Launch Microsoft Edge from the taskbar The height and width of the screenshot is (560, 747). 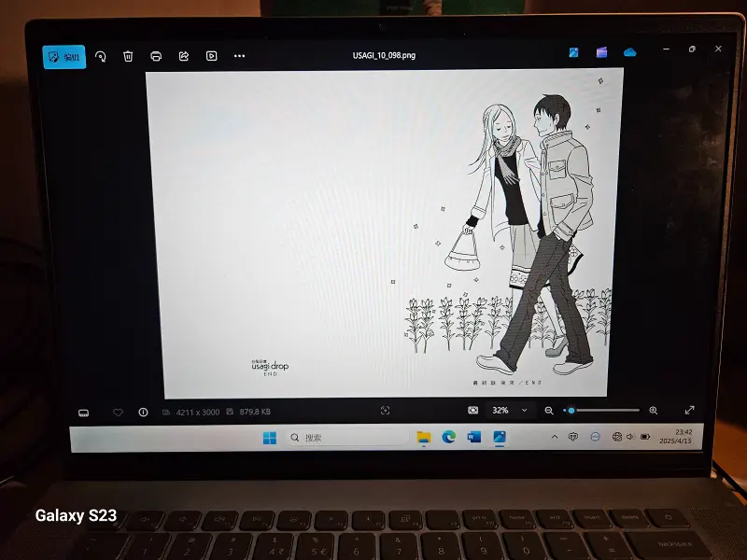(x=449, y=437)
